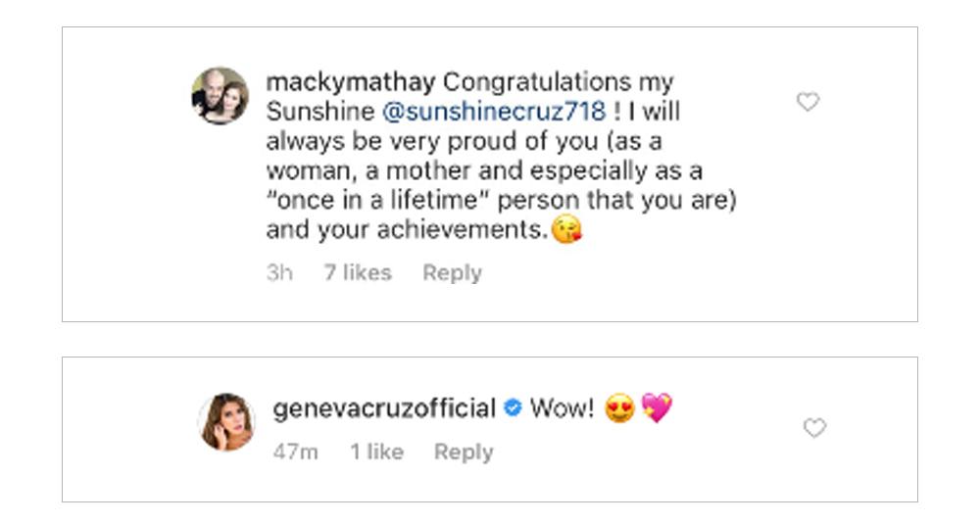View who gave the '1 like'

pyautogui.click(x=377, y=452)
